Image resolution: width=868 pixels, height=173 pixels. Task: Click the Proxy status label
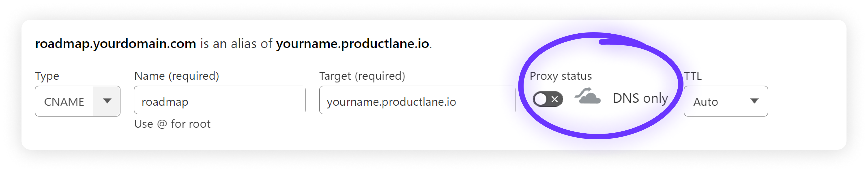click(560, 76)
